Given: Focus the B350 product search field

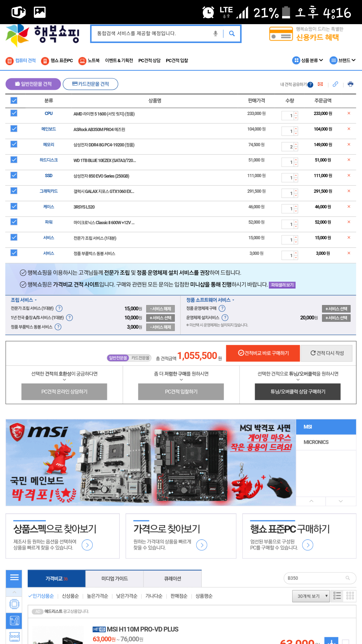Looking at the screenshot, I should [320, 578].
